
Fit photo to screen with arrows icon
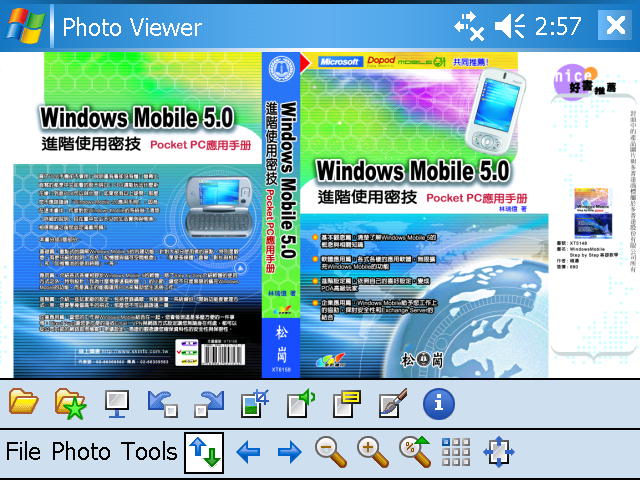click(x=499, y=452)
